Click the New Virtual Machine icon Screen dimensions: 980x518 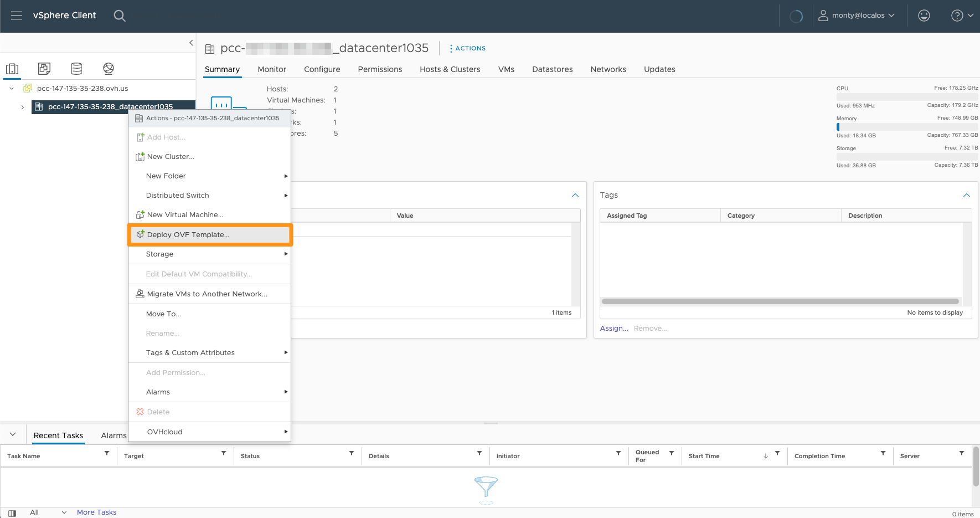(140, 215)
